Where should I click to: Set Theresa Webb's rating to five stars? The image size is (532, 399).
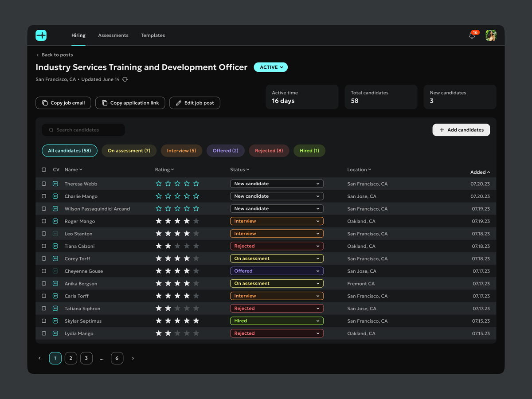click(x=196, y=184)
